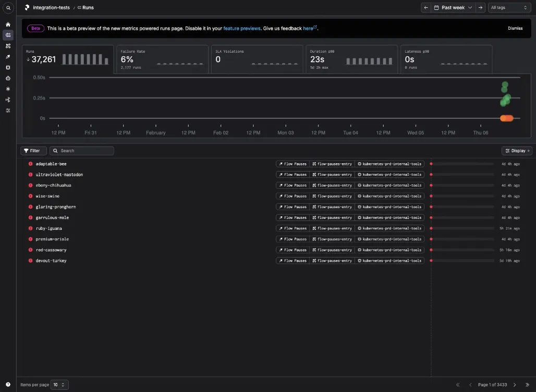Dismiss the beta preview banner
Image resolution: width=536 pixels, height=392 pixels.
point(515,28)
